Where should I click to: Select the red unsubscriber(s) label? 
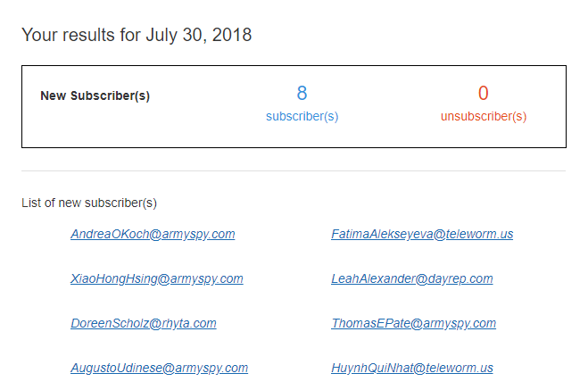[484, 117]
